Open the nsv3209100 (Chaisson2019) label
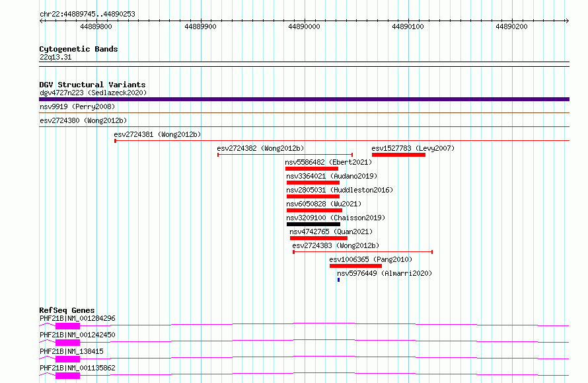This screenshot has width=588, height=383. (x=336, y=218)
